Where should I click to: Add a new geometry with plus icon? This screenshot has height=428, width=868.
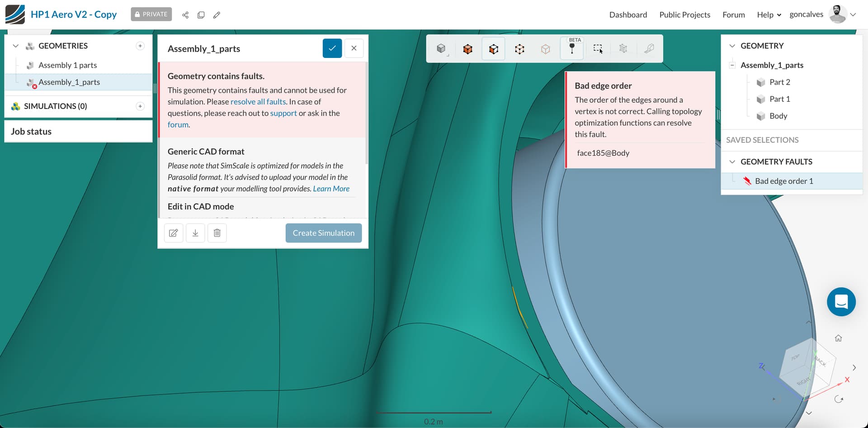click(x=140, y=46)
